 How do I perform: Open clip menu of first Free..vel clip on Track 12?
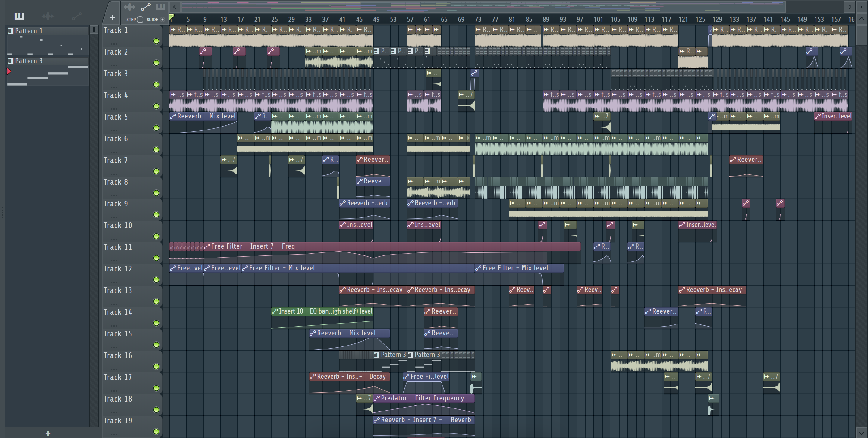click(x=173, y=268)
